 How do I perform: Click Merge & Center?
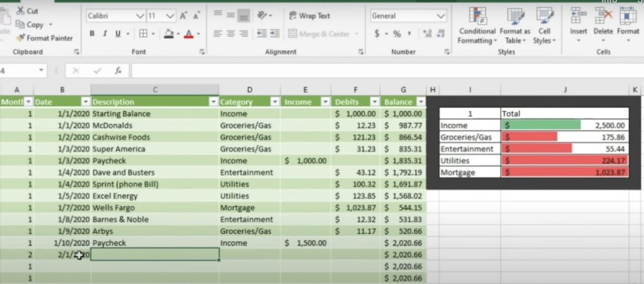coord(319,34)
